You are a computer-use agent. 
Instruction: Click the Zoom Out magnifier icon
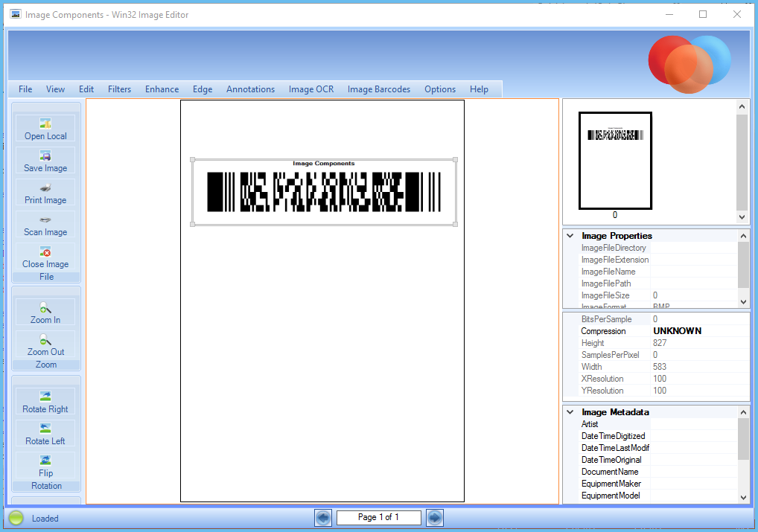[45, 340]
